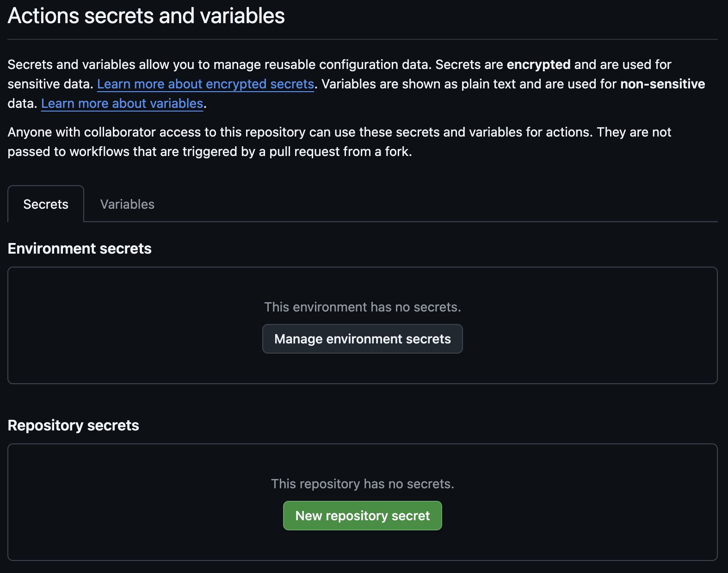Create a New repository secret
The image size is (728, 573).
362,516
